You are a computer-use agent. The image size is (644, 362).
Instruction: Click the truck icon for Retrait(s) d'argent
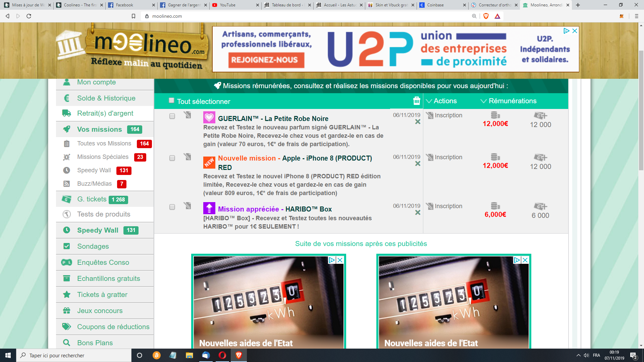pos(67,113)
